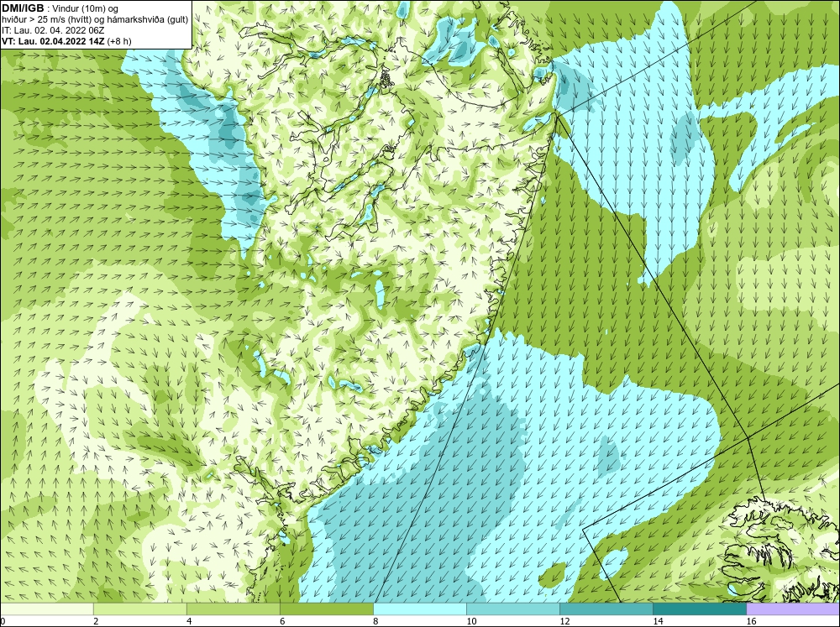840x627 pixels.
Task: Click the medium green 4–6 m/s legend swatch
Action: point(234,609)
